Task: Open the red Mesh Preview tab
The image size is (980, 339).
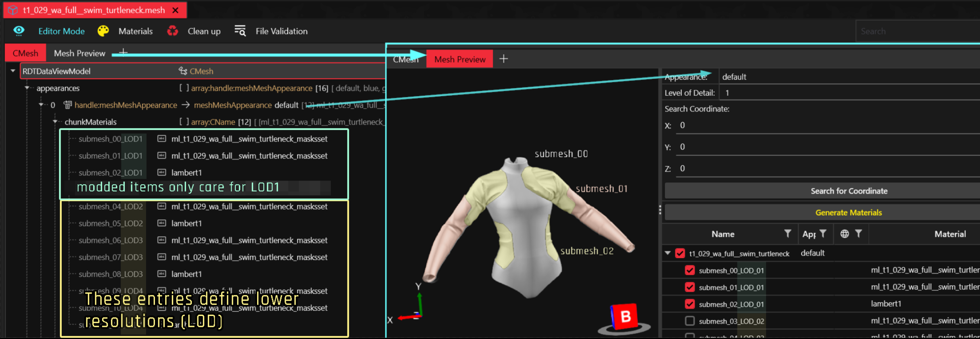Action: [459, 59]
